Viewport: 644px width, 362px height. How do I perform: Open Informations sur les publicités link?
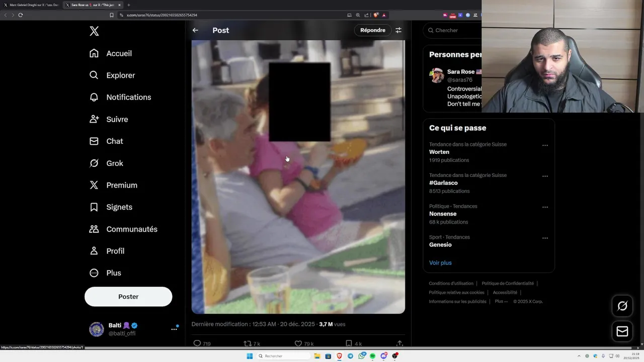point(457,302)
